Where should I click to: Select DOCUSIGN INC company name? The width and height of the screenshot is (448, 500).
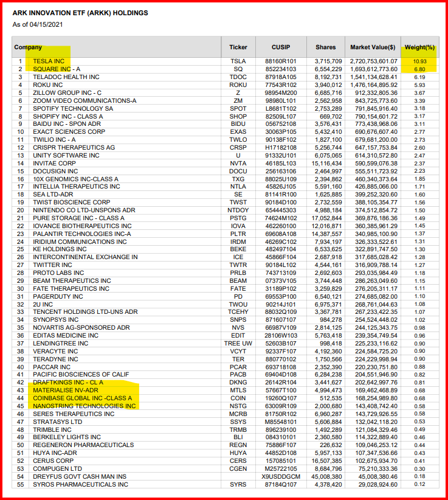click(x=55, y=172)
